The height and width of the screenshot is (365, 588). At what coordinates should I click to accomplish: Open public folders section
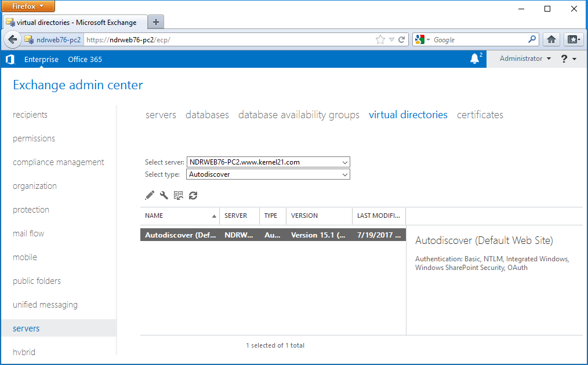point(37,280)
